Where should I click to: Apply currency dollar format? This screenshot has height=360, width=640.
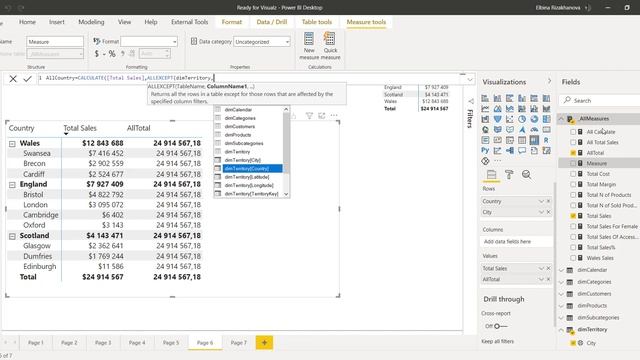click(x=96, y=53)
